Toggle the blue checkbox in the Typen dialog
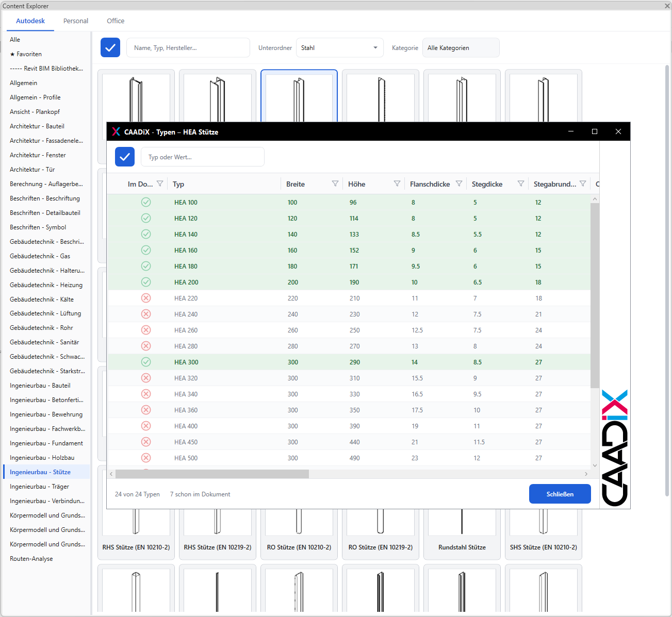672x617 pixels. click(125, 157)
